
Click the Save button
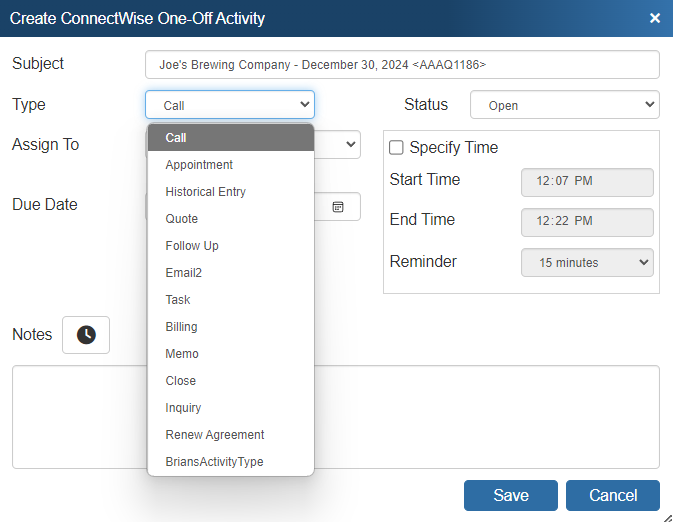pyautogui.click(x=510, y=496)
